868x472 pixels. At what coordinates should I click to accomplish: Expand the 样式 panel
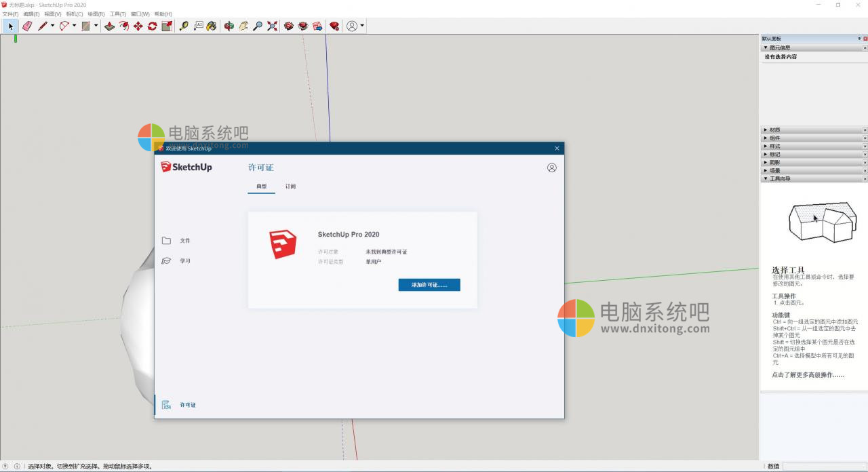766,146
